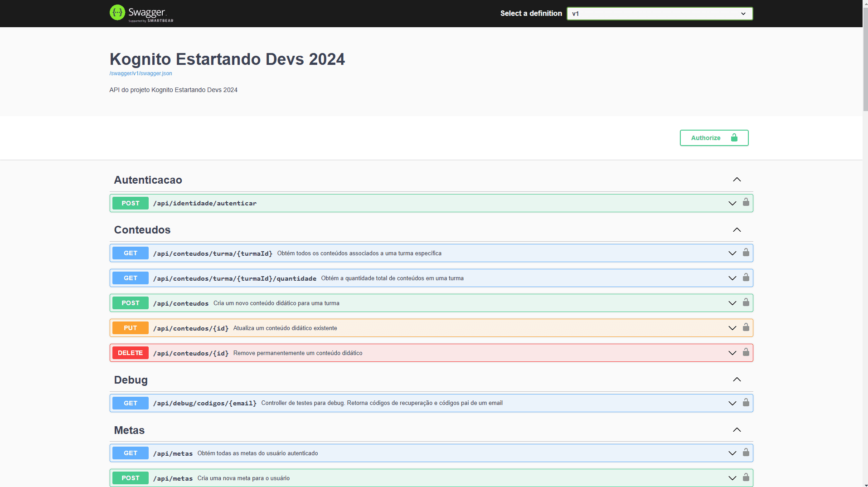
Task: Click lock icon on GET /api/debug/codigos/{email}
Action: click(746, 403)
